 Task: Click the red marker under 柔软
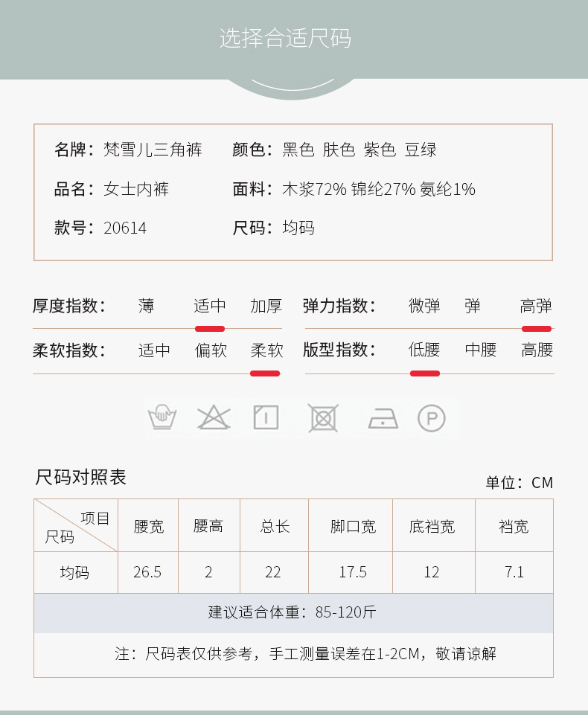coord(265,373)
